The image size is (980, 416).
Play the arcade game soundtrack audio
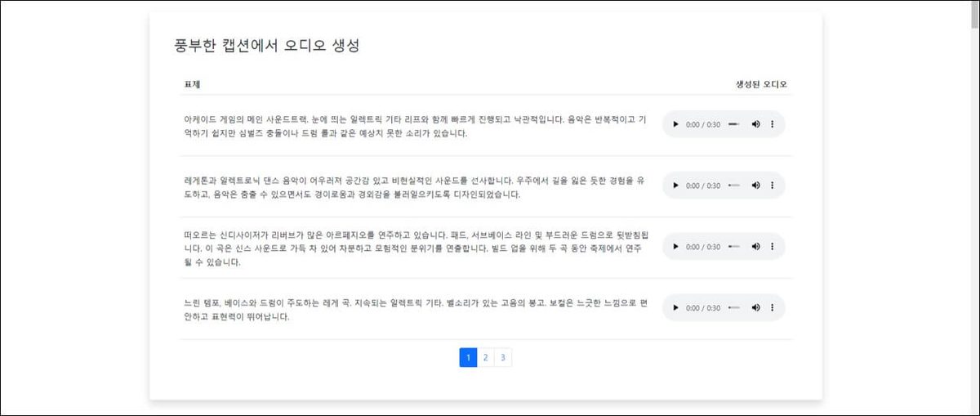click(675, 124)
